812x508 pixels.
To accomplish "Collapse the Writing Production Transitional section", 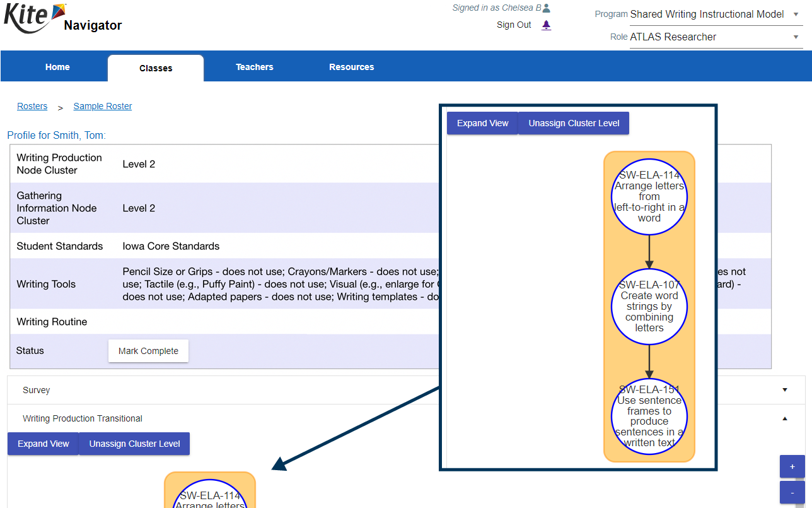I will coord(406,418).
